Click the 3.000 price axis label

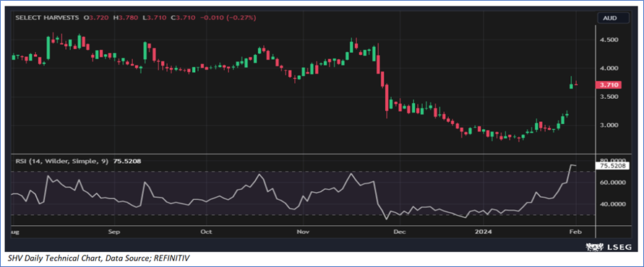pyautogui.click(x=609, y=125)
